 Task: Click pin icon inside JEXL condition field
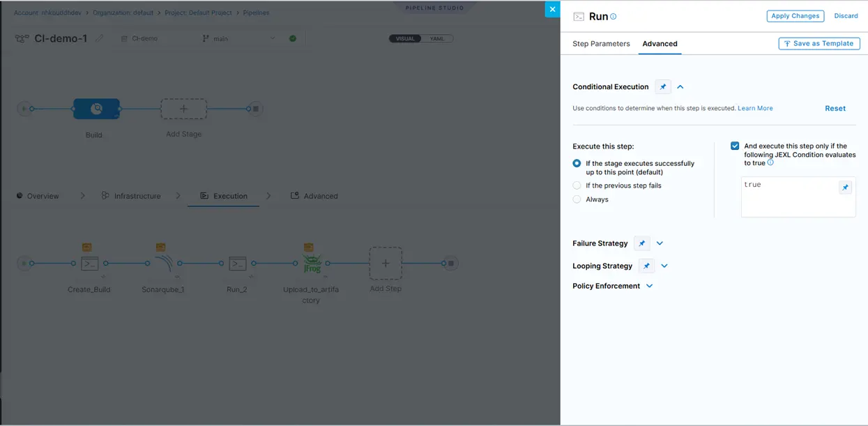click(845, 188)
